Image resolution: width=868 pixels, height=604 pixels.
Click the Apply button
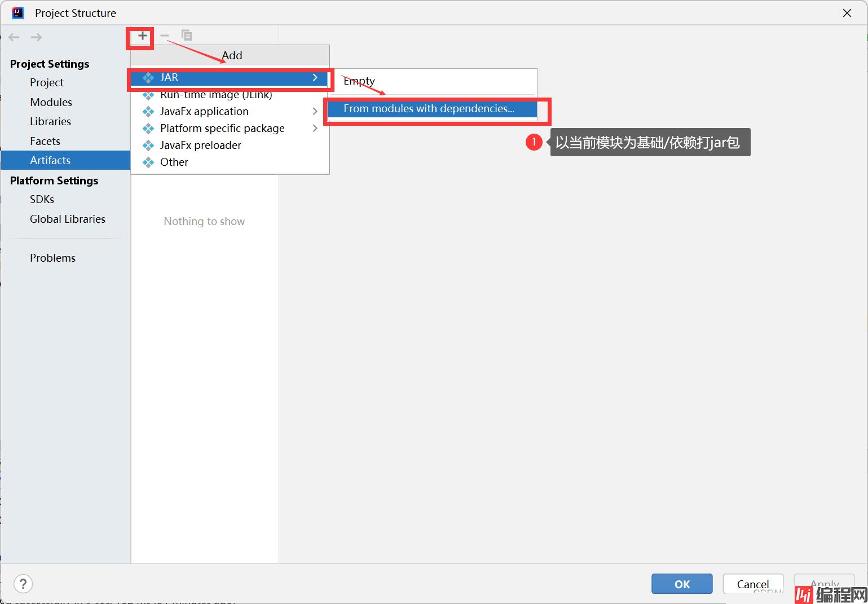tap(824, 584)
